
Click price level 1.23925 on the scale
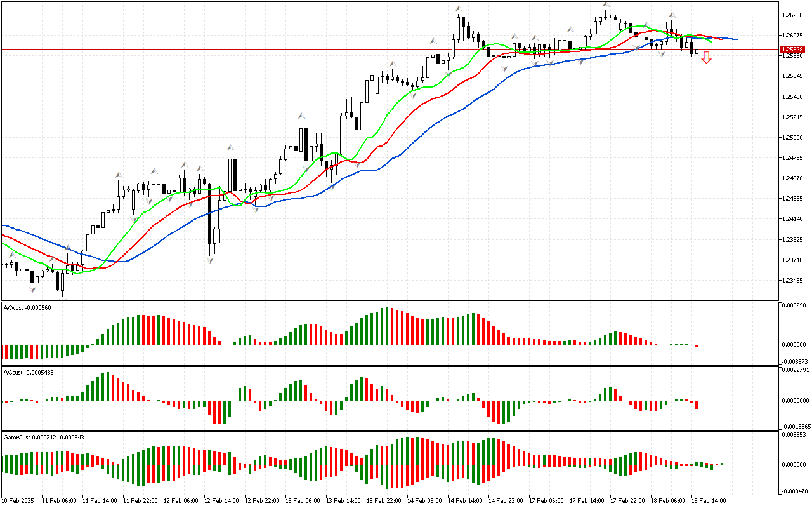click(x=792, y=239)
